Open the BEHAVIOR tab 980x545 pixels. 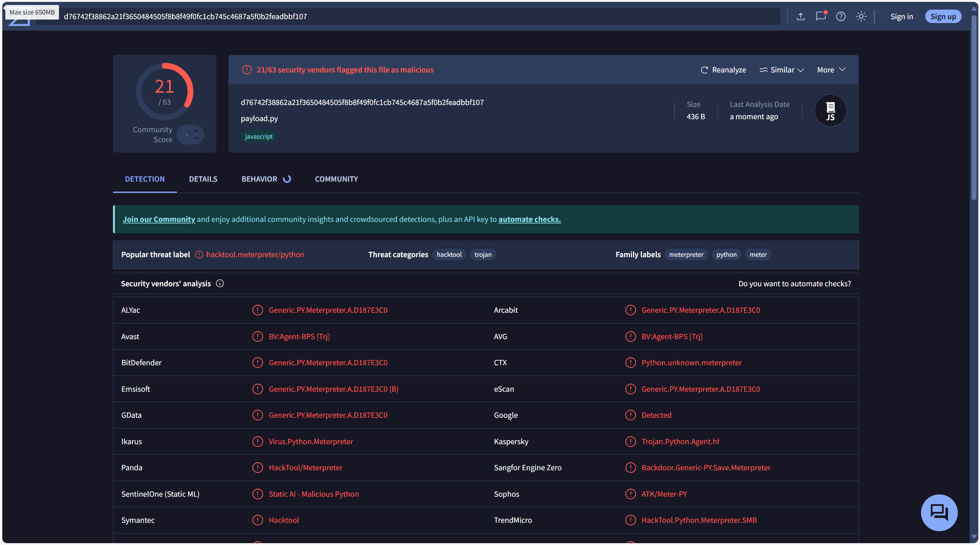pos(259,179)
